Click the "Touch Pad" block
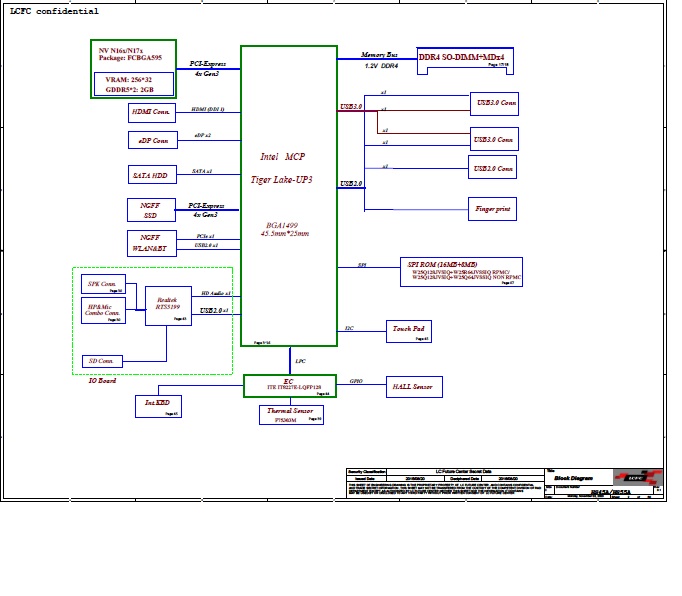Screen dimensions: 682x596 [409, 331]
